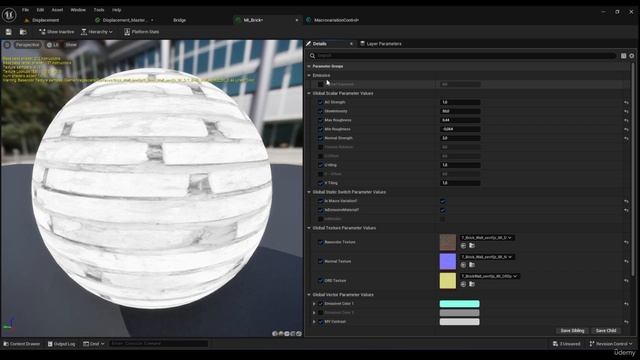Open the Platform Stats panel
The height and width of the screenshot is (360, 640).
(x=142, y=31)
